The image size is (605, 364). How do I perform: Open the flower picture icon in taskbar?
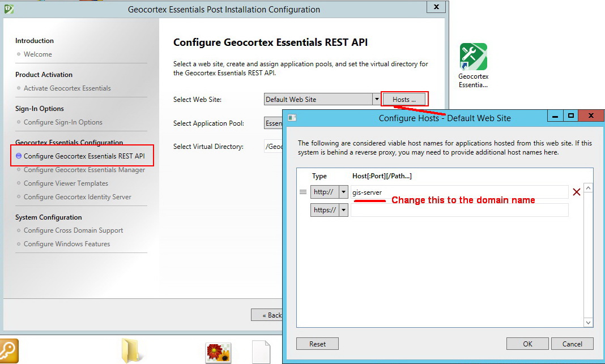click(x=219, y=353)
